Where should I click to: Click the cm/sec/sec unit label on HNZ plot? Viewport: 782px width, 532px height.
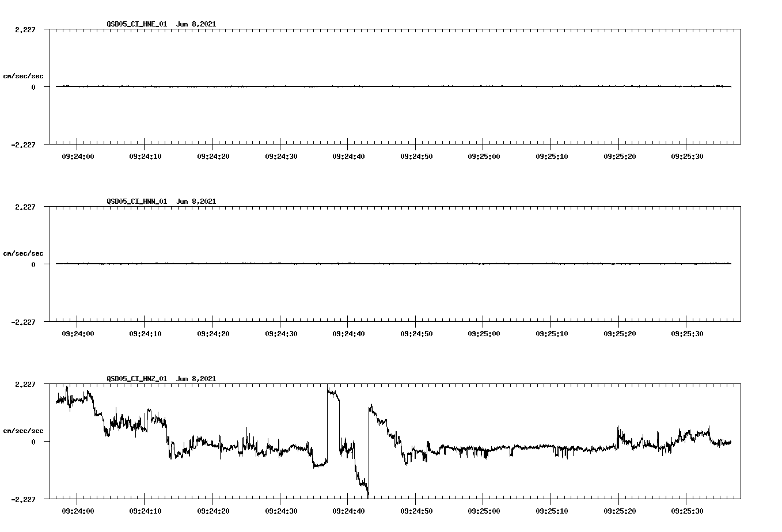click(x=23, y=431)
